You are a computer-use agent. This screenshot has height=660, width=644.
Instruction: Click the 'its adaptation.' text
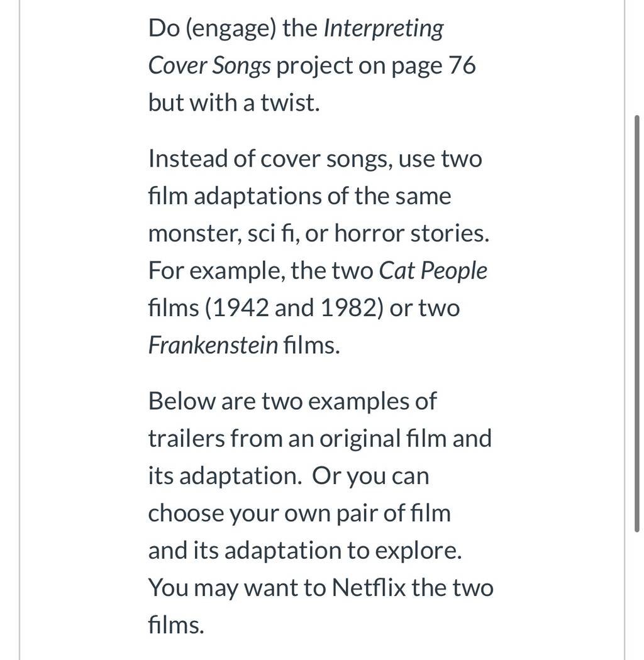click(x=225, y=476)
